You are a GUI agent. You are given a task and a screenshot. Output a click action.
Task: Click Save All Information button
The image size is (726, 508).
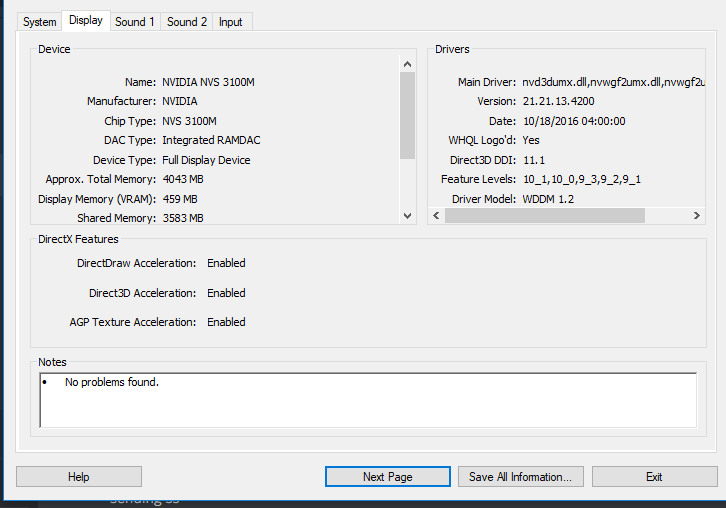click(x=520, y=477)
